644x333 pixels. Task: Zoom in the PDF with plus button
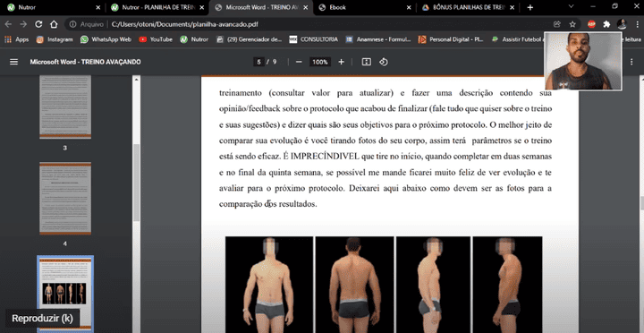click(x=342, y=62)
